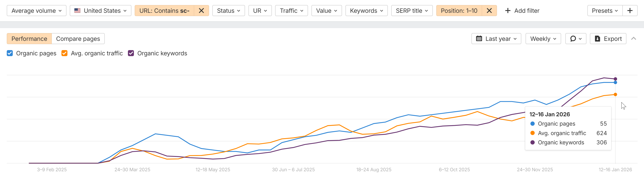Screen dimensions: 644x179
Task: Click the purple Organic keywords data point
Action: (x=615, y=79)
